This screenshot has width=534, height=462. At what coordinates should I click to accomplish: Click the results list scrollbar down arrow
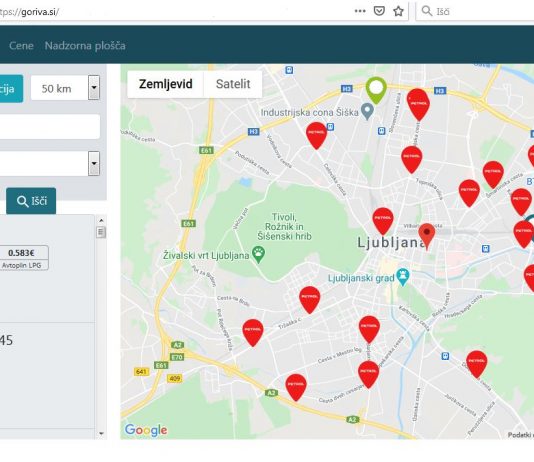(x=101, y=433)
